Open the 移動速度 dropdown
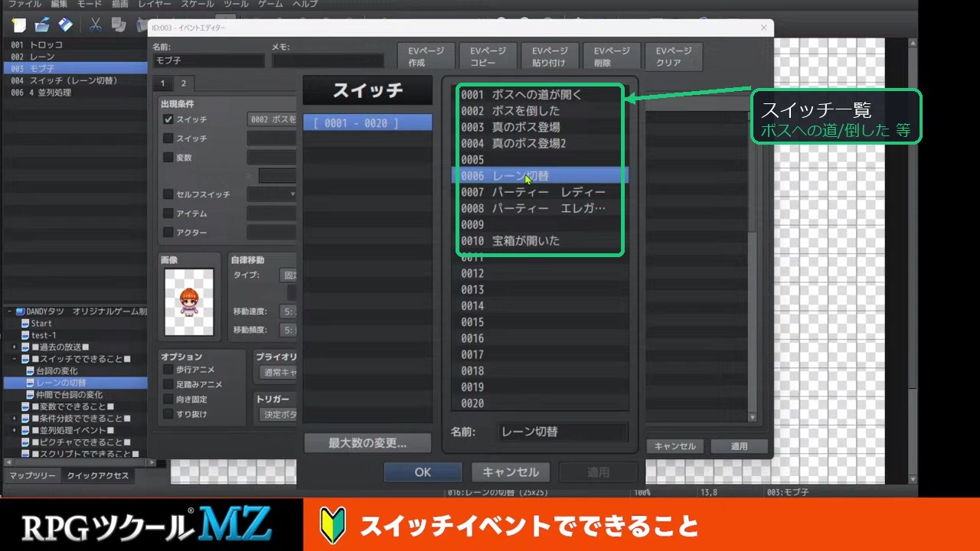Screen dimensions: 980x551 (288, 312)
